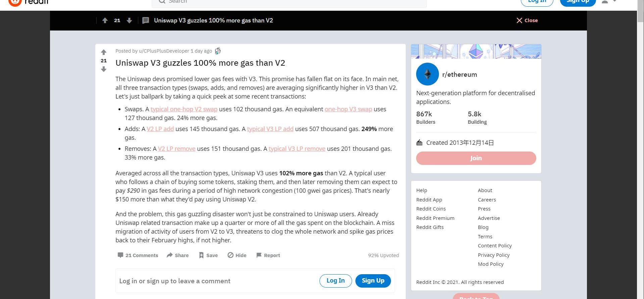The width and height of the screenshot is (644, 299).
Task: Open the 21 Comments section
Action: point(138,255)
